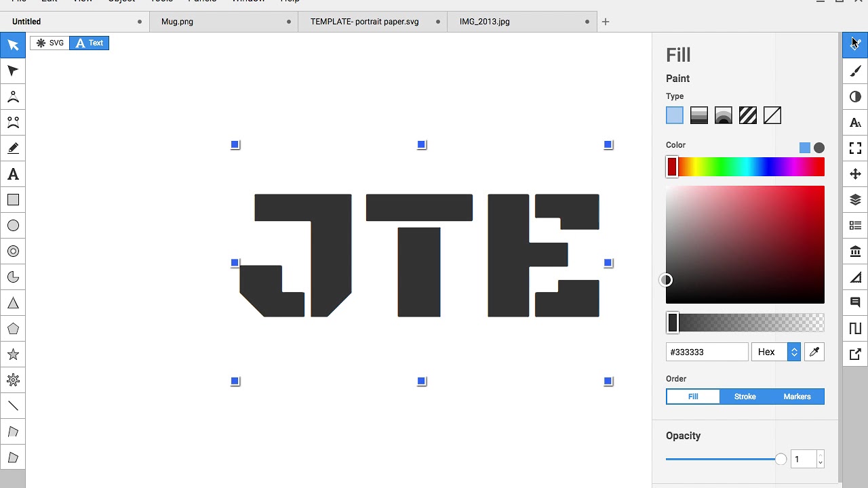Open the Export panel icon
The height and width of the screenshot is (488, 868).
[x=855, y=354]
